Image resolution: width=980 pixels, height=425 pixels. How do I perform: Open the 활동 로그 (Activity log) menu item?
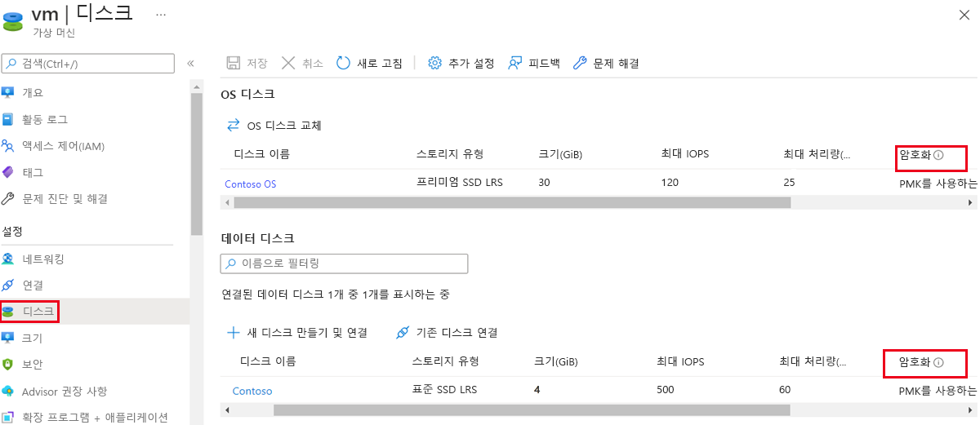pos(45,119)
